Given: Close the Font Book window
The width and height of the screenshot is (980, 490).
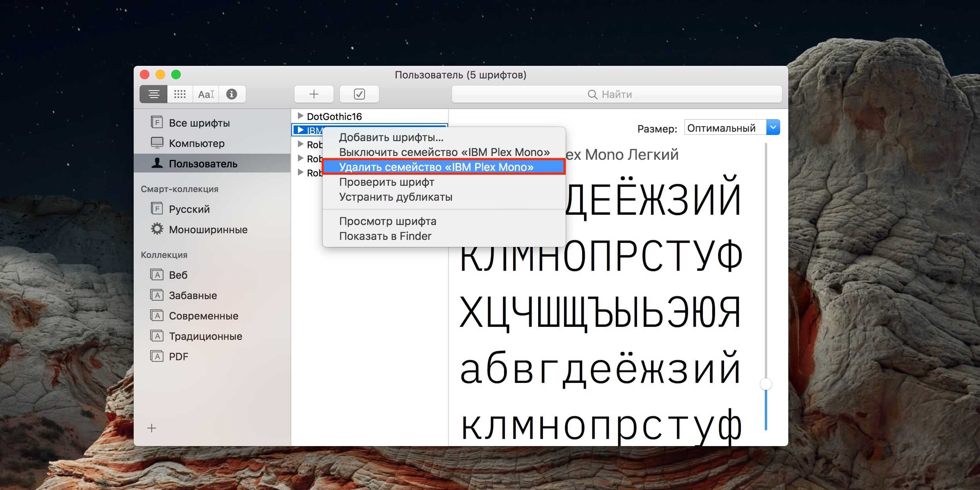Looking at the screenshot, I should [x=145, y=74].
